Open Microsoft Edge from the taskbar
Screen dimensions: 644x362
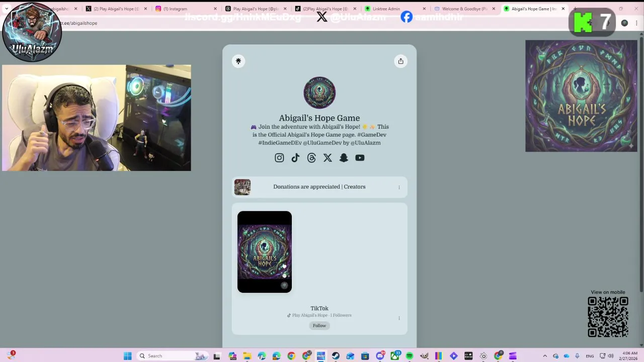tap(262, 356)
